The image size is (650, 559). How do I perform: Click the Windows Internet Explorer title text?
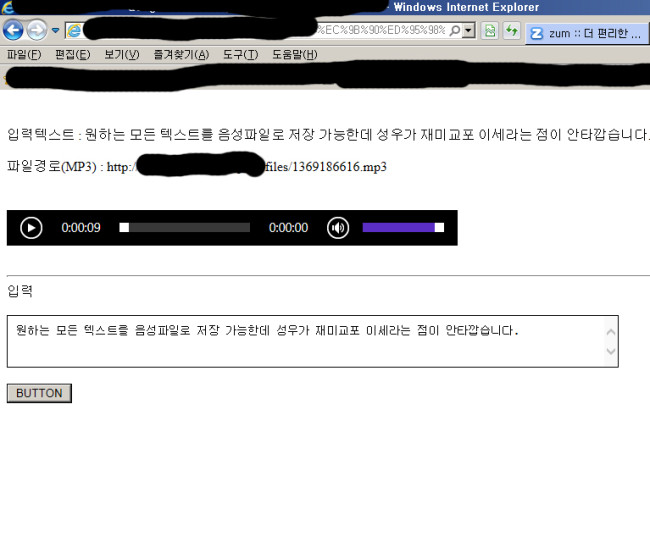tap(466, 7)
